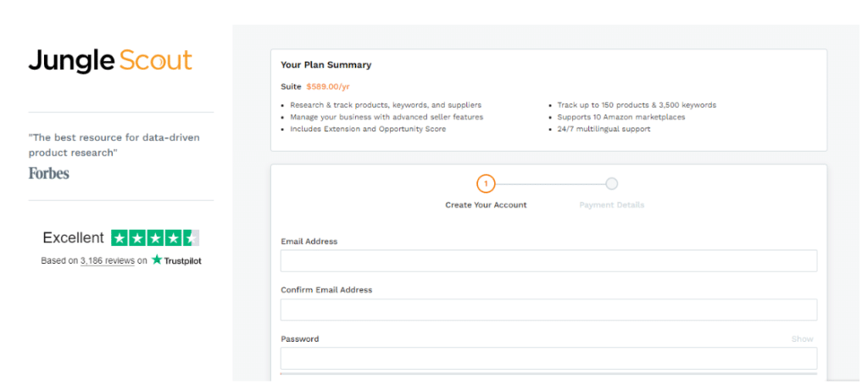Click the Jungle Scout logo

pos(110,61)
